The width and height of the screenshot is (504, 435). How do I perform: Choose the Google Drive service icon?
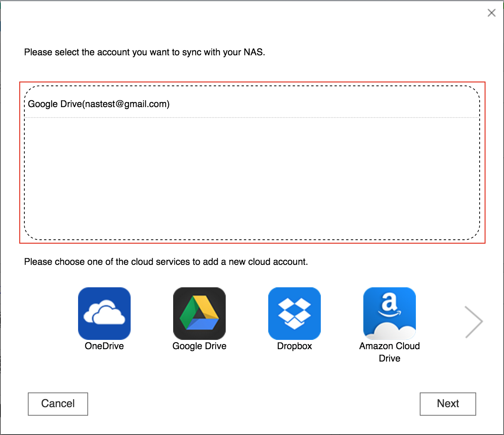tap(199, 314)
